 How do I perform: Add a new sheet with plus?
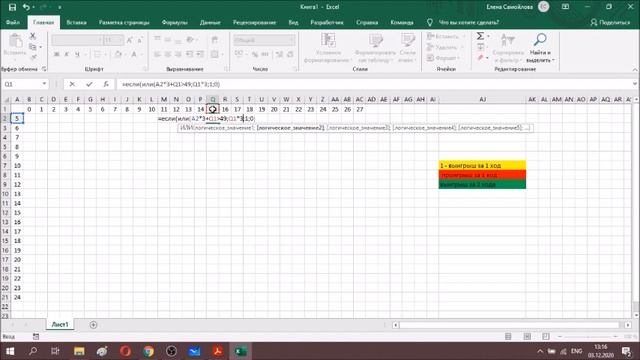pyautogui.click(x=93, y=325)
